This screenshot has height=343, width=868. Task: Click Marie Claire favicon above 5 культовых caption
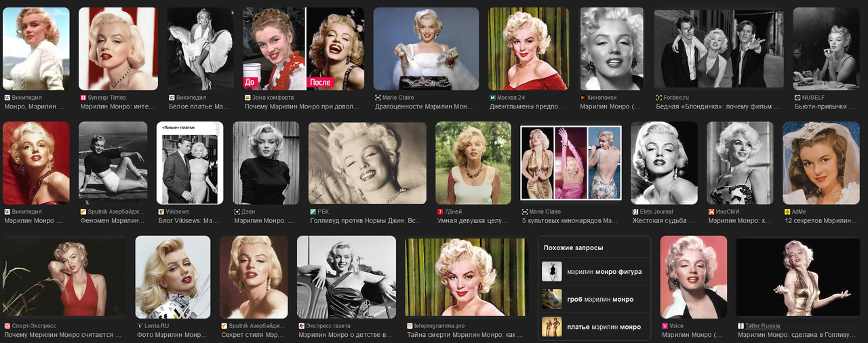pos(524,211)
